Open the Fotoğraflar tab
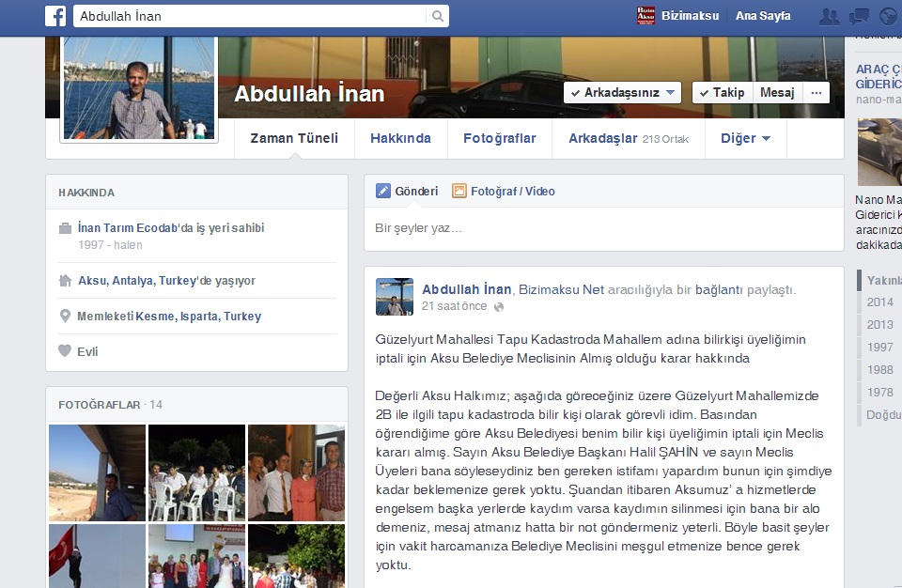Screen dimensions: 902x588 (500, 138)
